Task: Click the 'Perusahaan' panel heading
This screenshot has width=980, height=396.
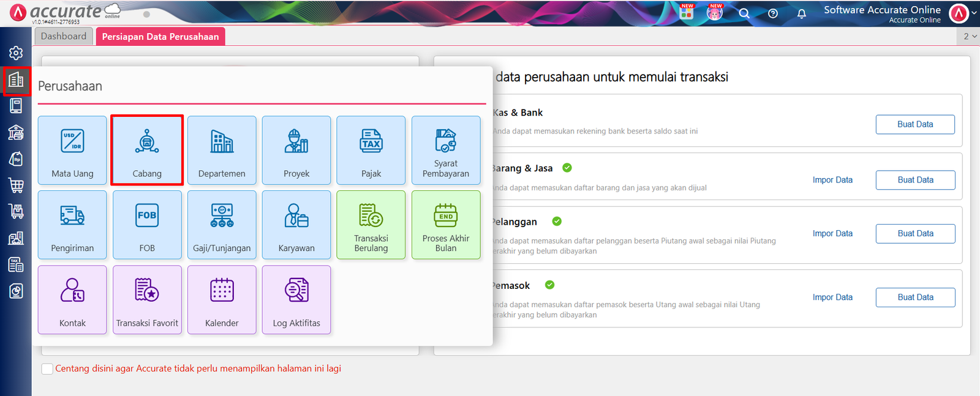Action: pos(70,86)
